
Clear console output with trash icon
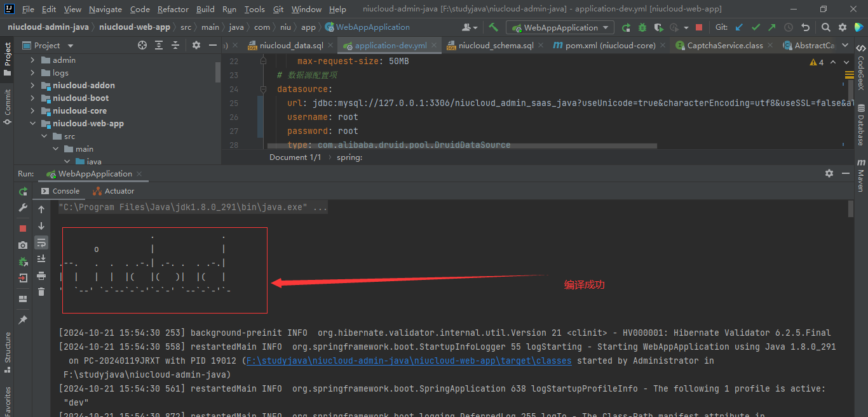click(41, 292)
